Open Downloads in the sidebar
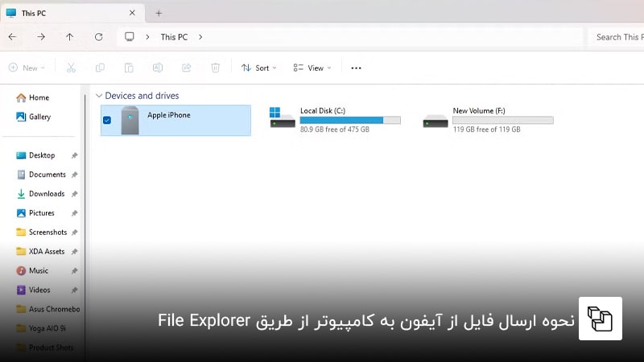This screenshot has width=644, height=362. point(40,194)
